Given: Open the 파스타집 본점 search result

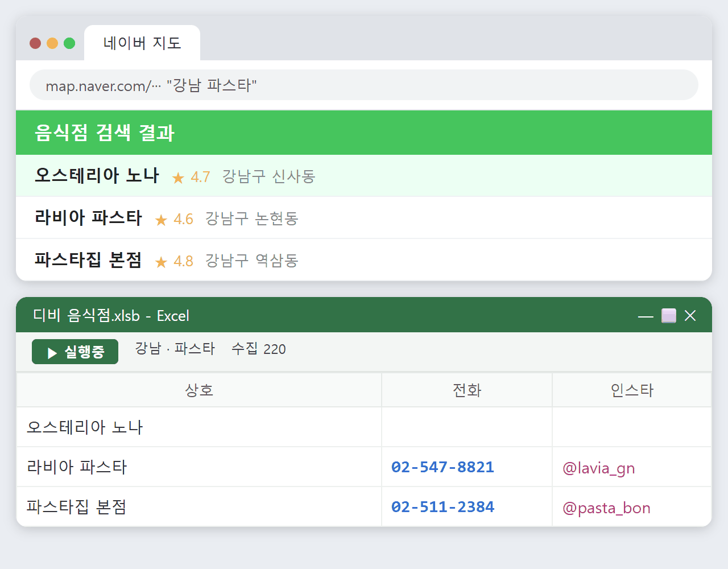Looking at the screenshot, I should pyautogui.click(x=364, y=260).
